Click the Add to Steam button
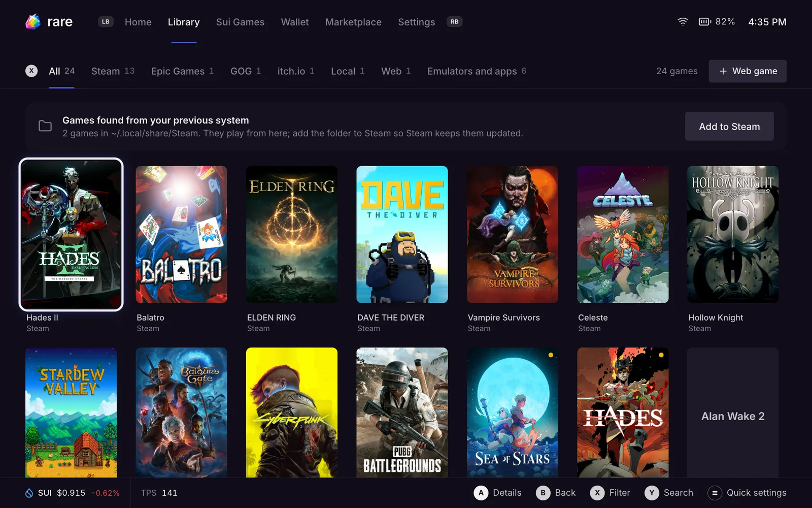The image size is (812, 508). 729,126
